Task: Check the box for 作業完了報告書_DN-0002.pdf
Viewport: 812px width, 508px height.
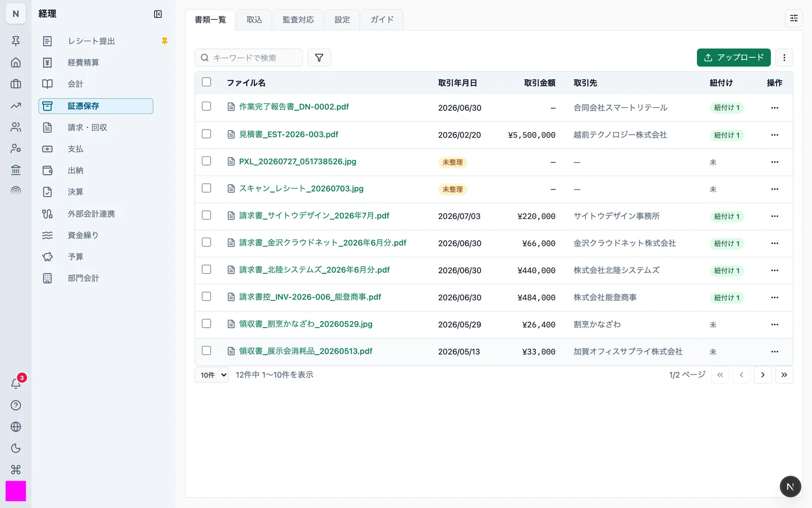Action: (x=207, y=106)
